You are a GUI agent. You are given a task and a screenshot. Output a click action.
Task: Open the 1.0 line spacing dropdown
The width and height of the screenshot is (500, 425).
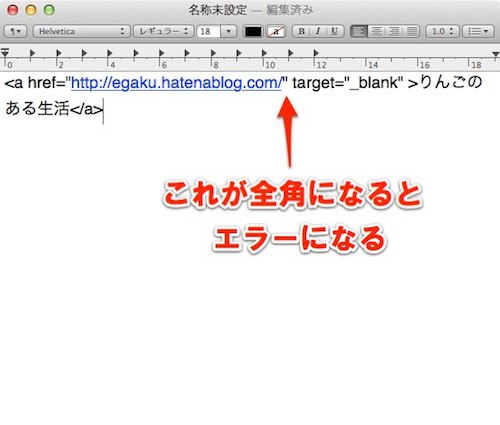point(443,32)
